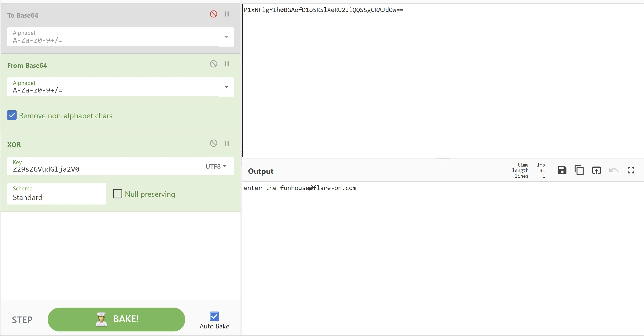Edit the XOR Key field
Viewport: 644px width, 336px height.
(105, 166)
